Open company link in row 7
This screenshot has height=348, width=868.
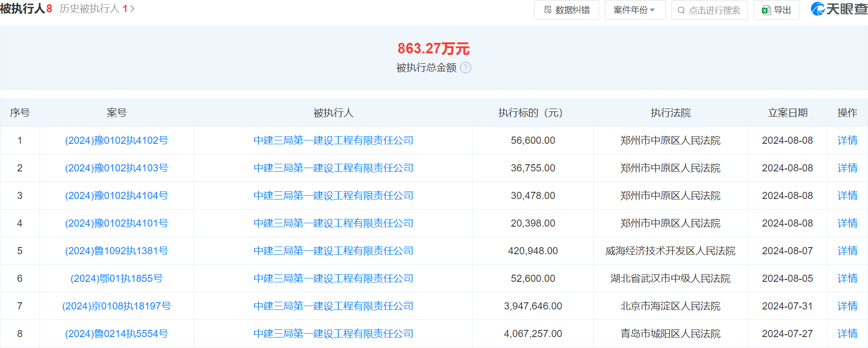click(x=333, y=306)
